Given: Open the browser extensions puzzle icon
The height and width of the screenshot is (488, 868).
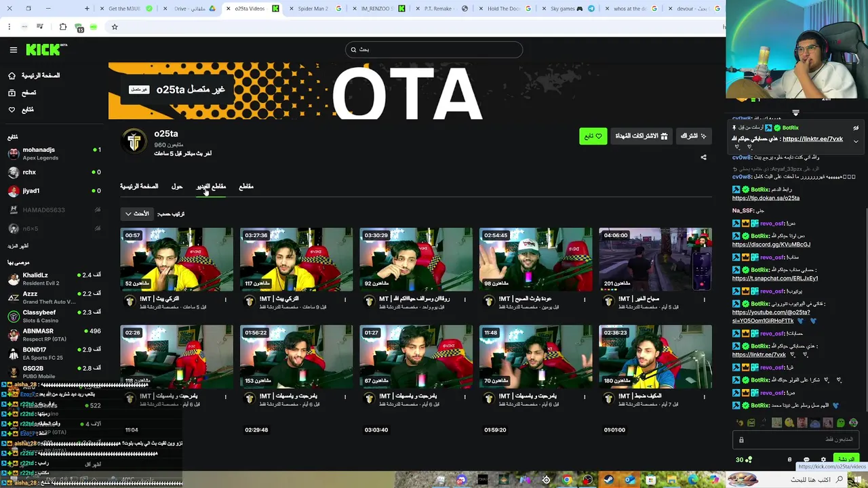Looking at the screenshot, I should point(63,27).
